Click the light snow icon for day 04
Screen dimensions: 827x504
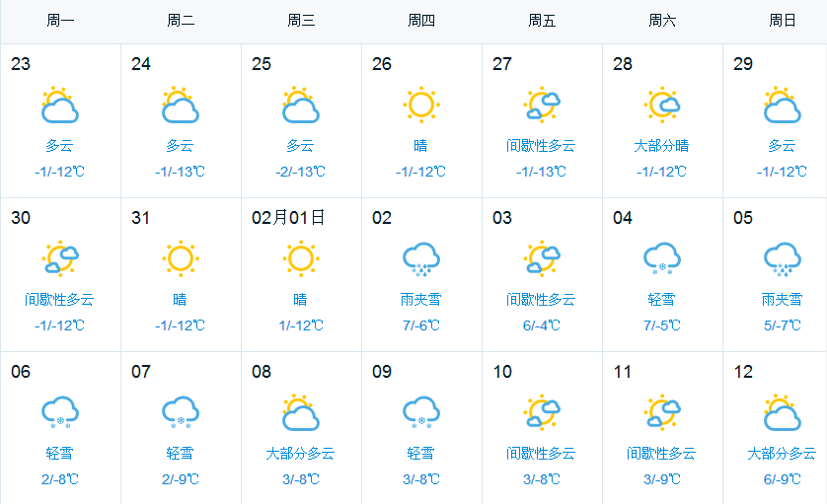pos(662,258)
